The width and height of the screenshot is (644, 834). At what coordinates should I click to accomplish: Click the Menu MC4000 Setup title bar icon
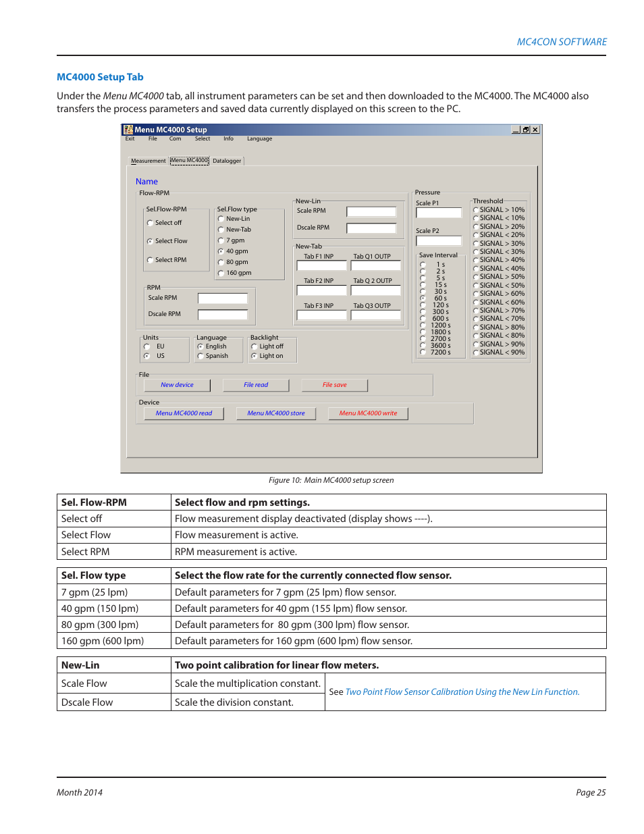pyautogui.click(x=128, y=129)
